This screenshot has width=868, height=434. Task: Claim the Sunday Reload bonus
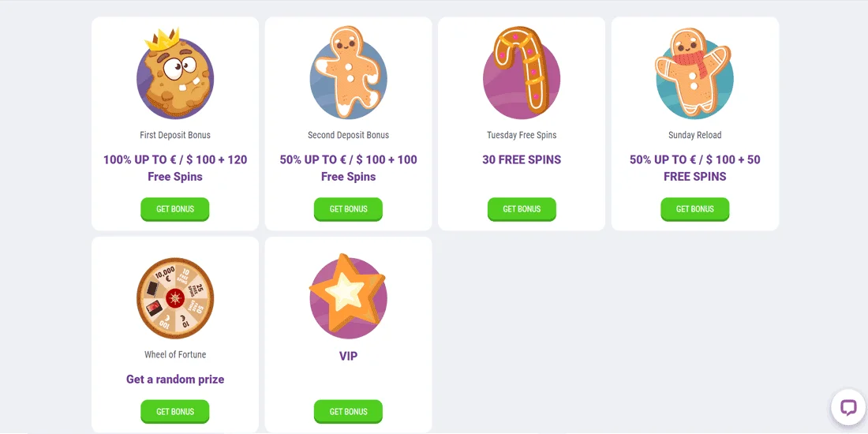point(694,209)
